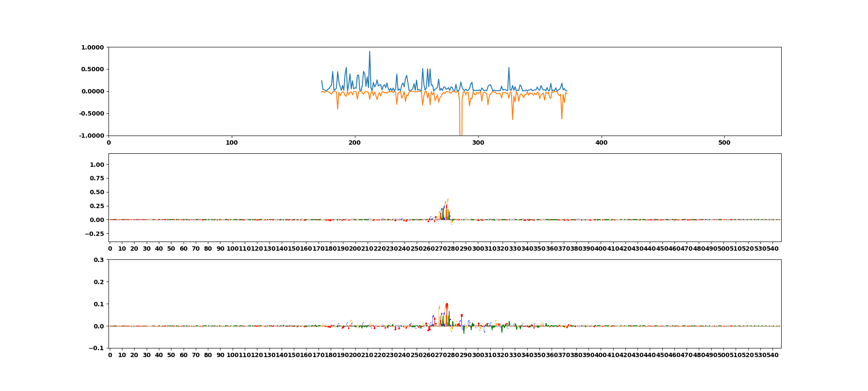Click the 0.3 y-axis label in bottom plot
Image resolution: width=868 pixels, height=391 pixels.
(x=99, y=260)
